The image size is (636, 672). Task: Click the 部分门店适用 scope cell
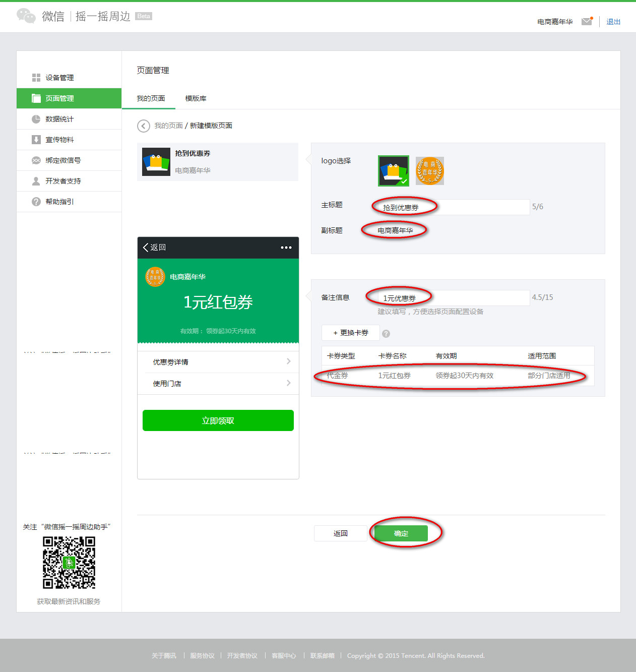pos(549,376)
